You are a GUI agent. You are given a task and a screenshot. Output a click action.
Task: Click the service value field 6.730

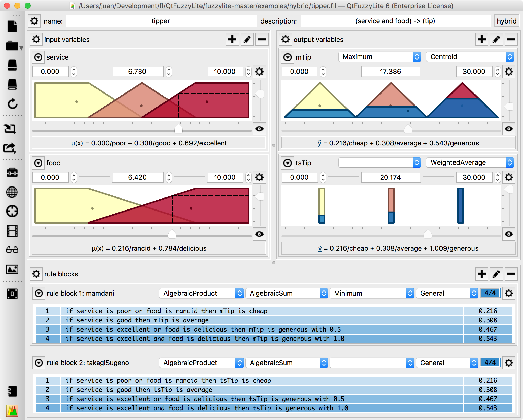click(x=138, y=72)
